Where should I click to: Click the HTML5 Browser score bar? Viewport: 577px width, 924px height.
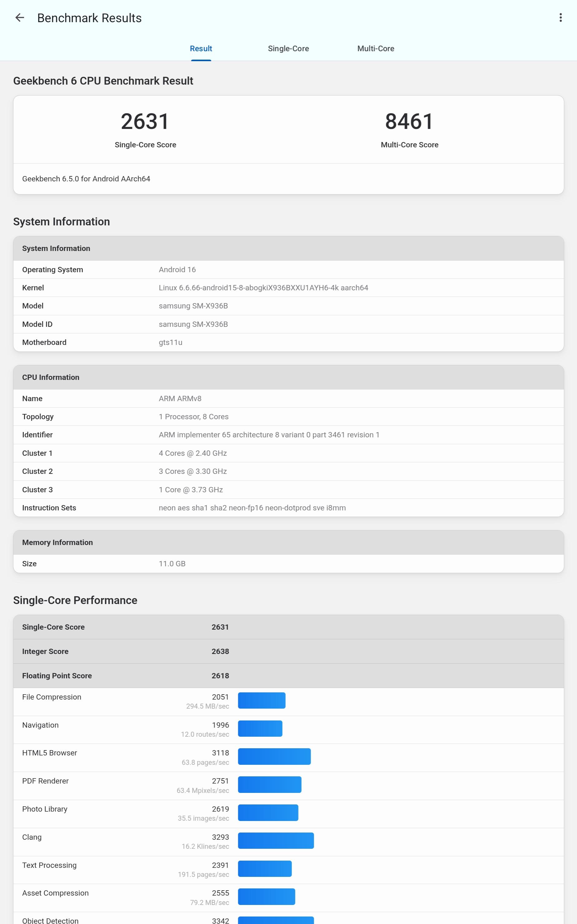click(274, 756)
